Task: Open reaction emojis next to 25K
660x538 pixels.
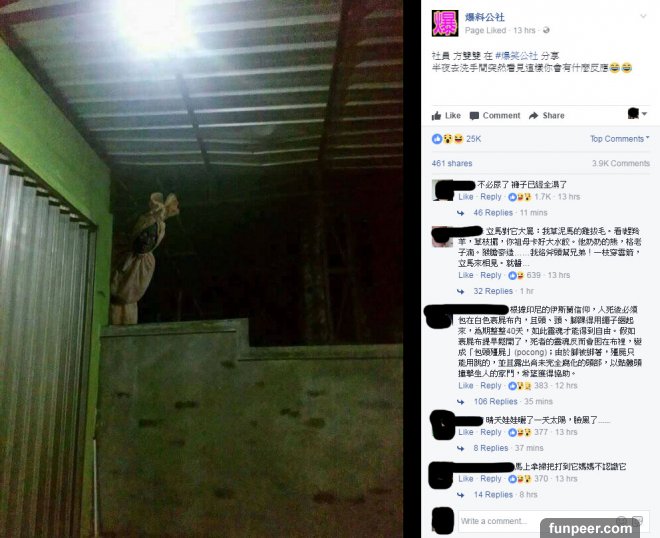Action: (x=447, y=139)
